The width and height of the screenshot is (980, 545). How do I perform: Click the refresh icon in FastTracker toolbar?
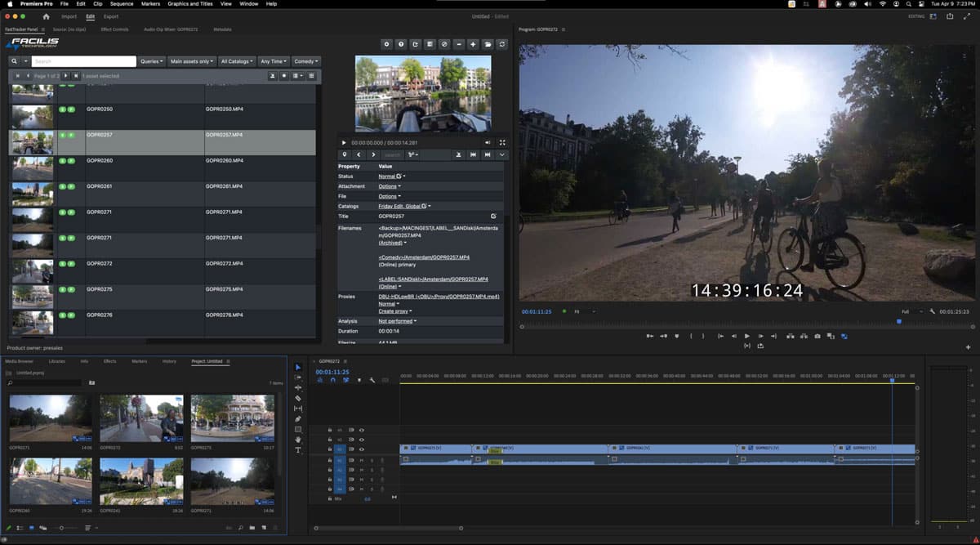[501, 44]
